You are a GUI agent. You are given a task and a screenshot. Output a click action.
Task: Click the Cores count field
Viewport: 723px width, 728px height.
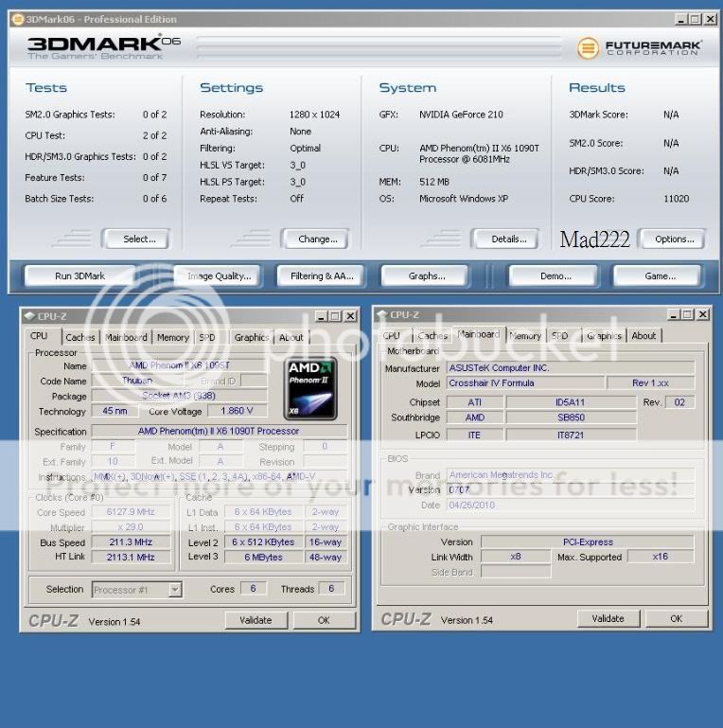254,588
